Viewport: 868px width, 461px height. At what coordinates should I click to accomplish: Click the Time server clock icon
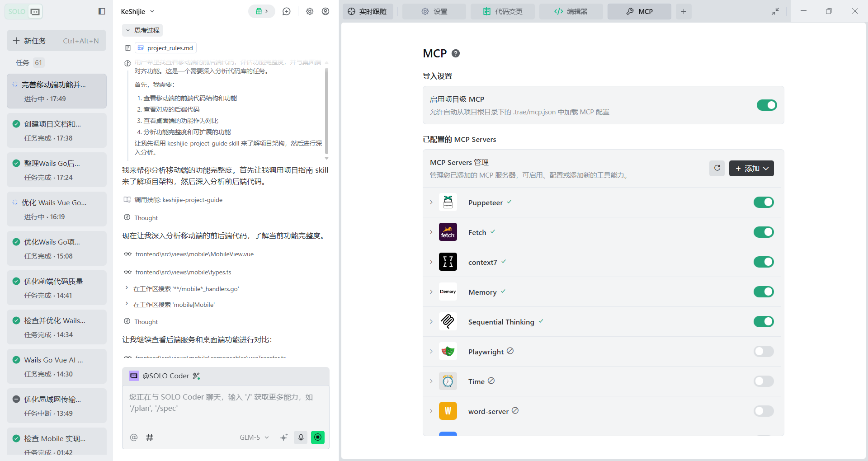coord(448,381)
